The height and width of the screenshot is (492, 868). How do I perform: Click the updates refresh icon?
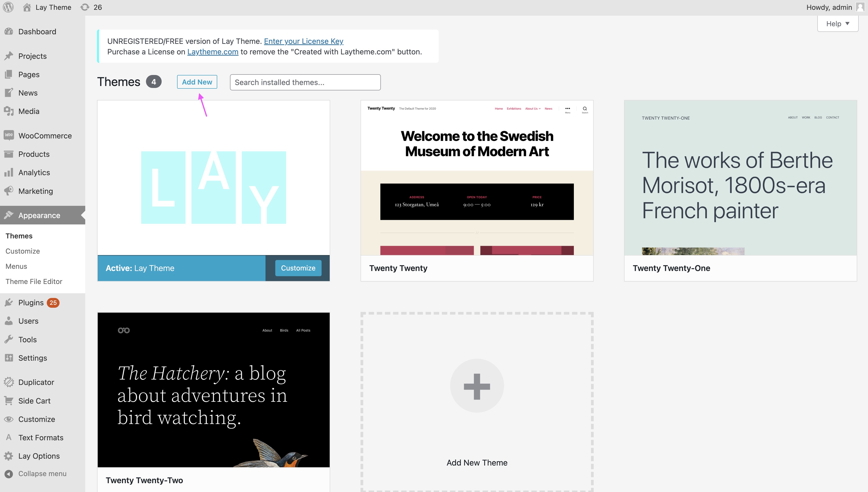85,7
